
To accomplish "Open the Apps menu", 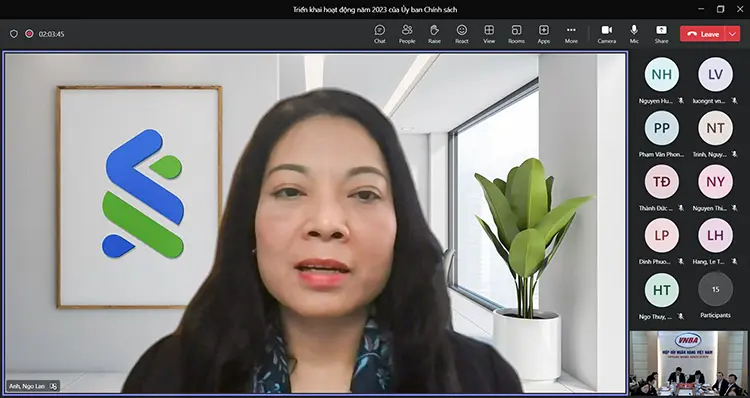I will (544, 34).
